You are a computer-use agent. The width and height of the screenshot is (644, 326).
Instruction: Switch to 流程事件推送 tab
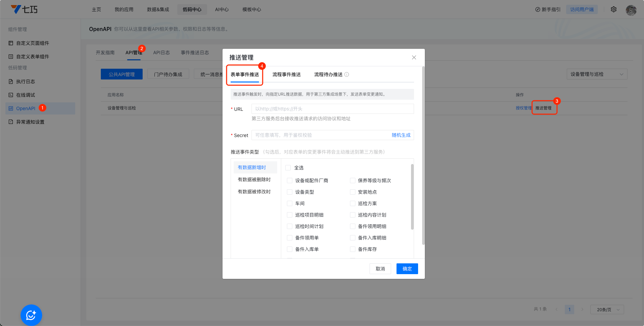coord(287,74)
